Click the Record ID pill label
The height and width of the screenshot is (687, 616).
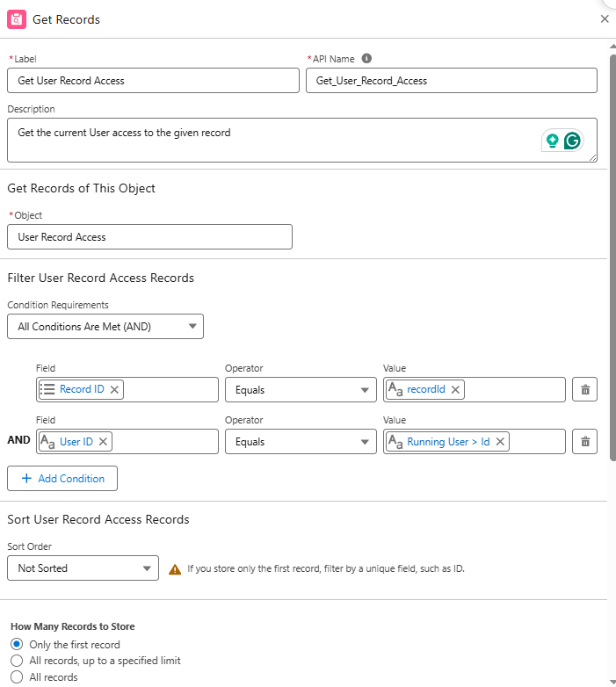pos(82,389)
